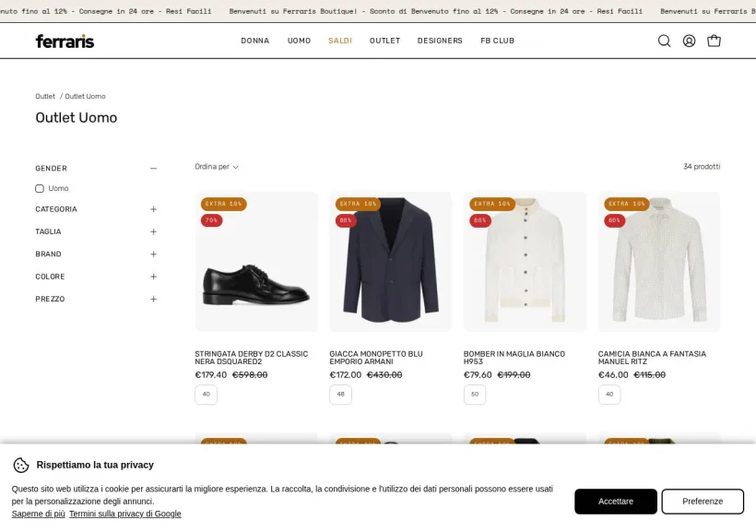756x532 pixels.
Task: Click the 60% badge on Bomber in Maglia
Action: coord(479,220)
